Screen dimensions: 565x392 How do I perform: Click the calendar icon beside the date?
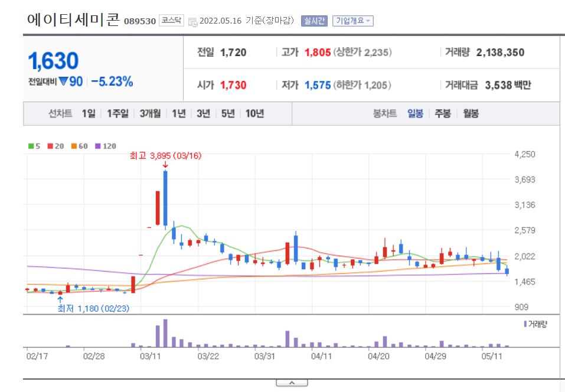(x=193, y=22)
